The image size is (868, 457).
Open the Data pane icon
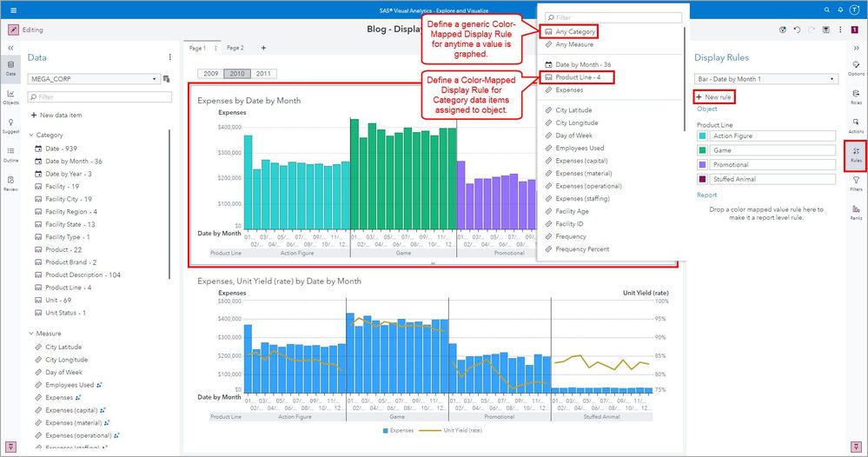click(x=10, y=69)
